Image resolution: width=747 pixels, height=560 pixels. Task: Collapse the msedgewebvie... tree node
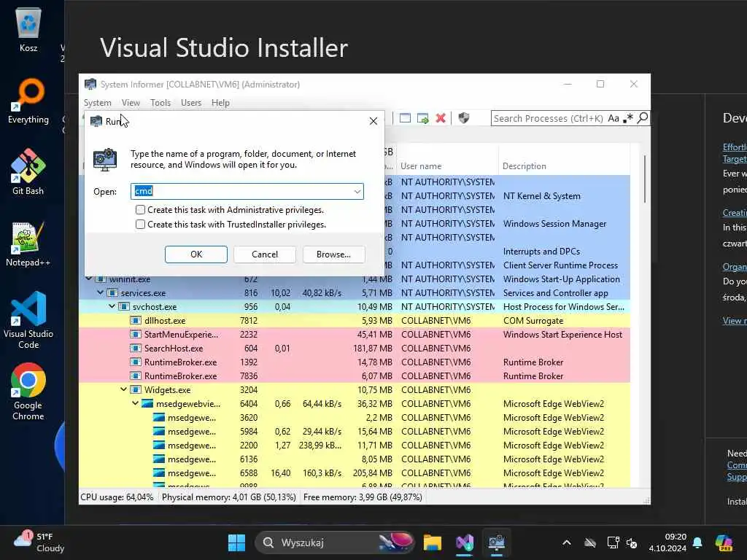click(x=135, y=402)
